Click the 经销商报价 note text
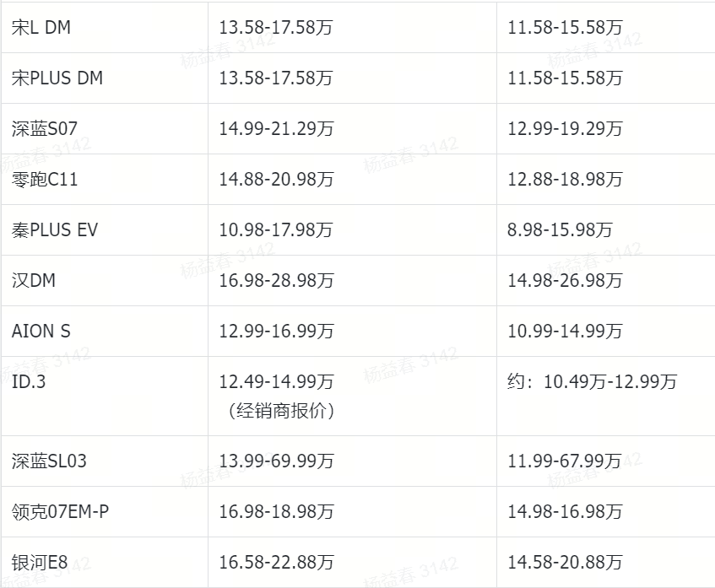This screenshot has height=588, width=715. 281,411
